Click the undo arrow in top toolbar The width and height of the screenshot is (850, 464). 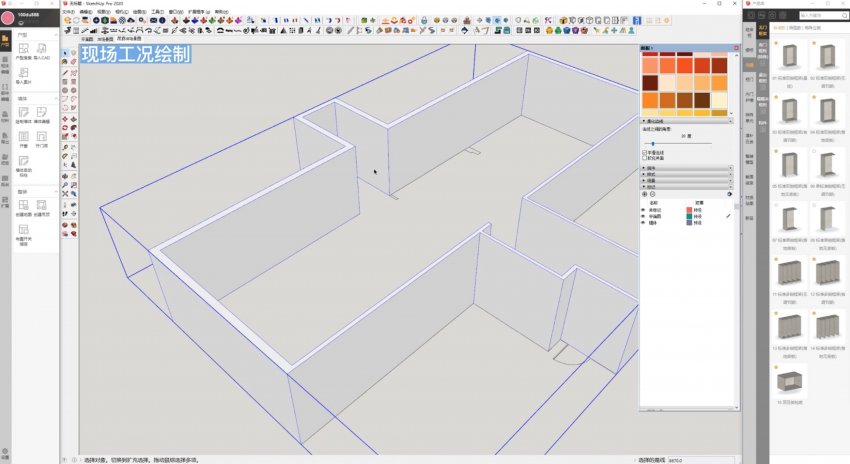point(329,20)
